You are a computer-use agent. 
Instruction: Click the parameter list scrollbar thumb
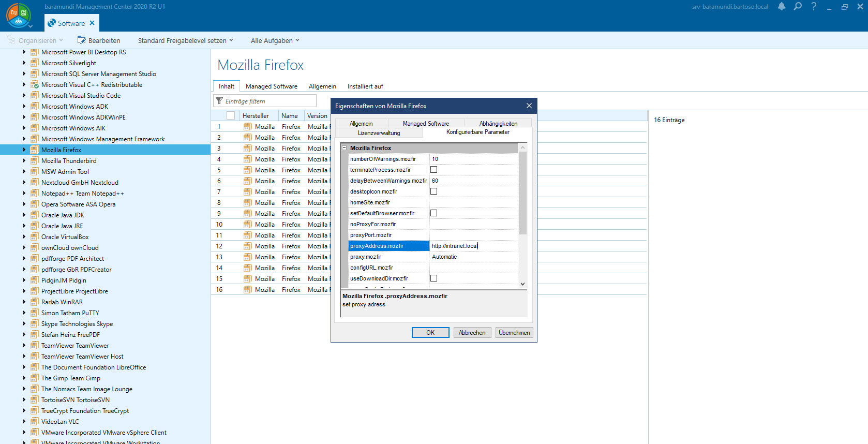pos(522,193)
